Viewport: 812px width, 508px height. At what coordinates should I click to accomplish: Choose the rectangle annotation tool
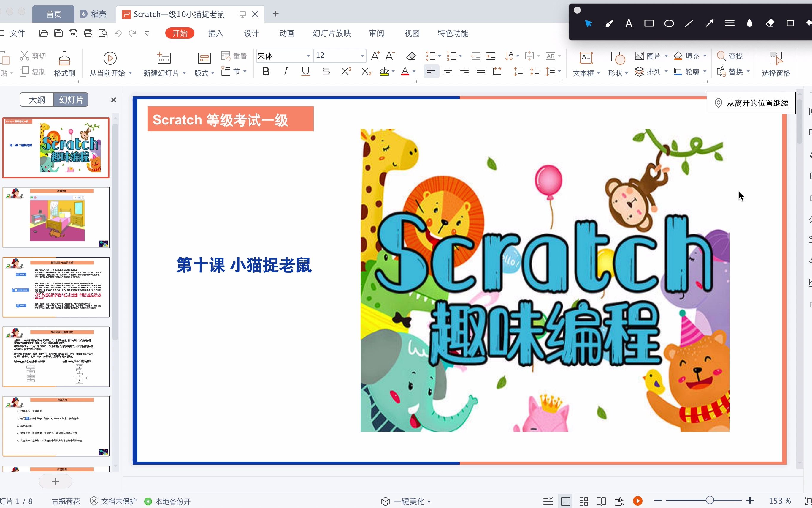[x=649, y=23]
